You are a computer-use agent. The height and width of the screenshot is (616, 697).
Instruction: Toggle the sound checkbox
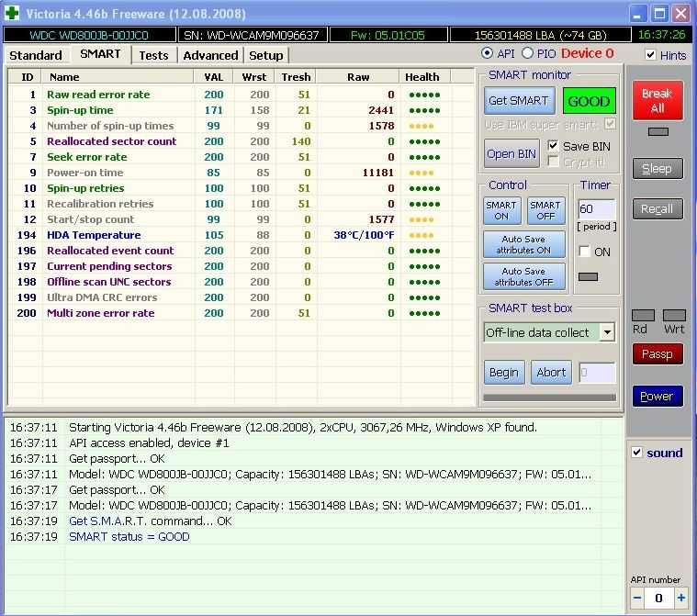point(636,453)
